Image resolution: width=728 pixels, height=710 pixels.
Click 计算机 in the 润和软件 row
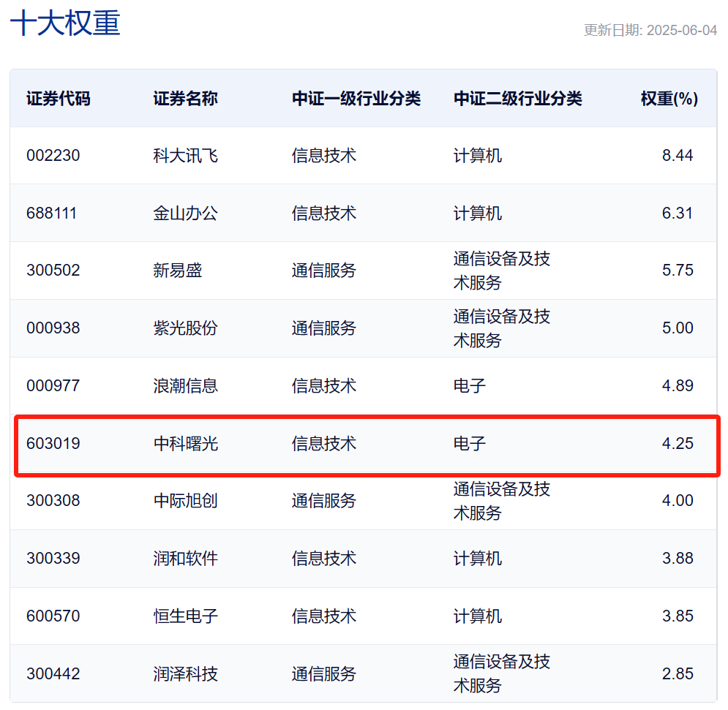click(478, 558)
